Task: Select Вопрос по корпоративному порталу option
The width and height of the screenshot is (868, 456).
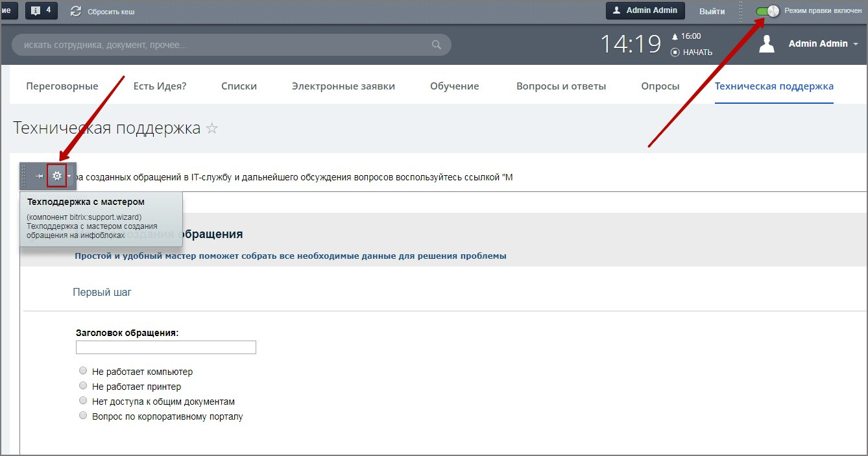Action: pyautogui.click(x=83, y=416)
